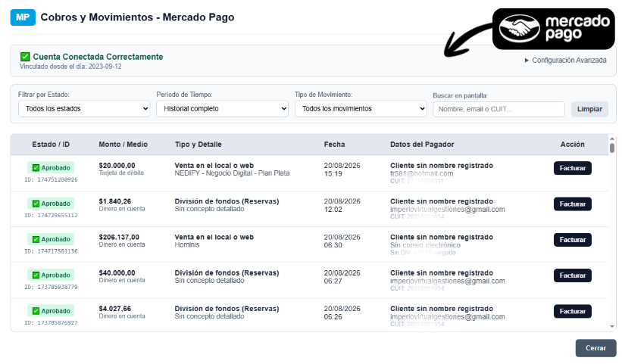Click the 20/08/2026 15:19 date
This screenshot has height=364, width=622.
coord(342,170)
